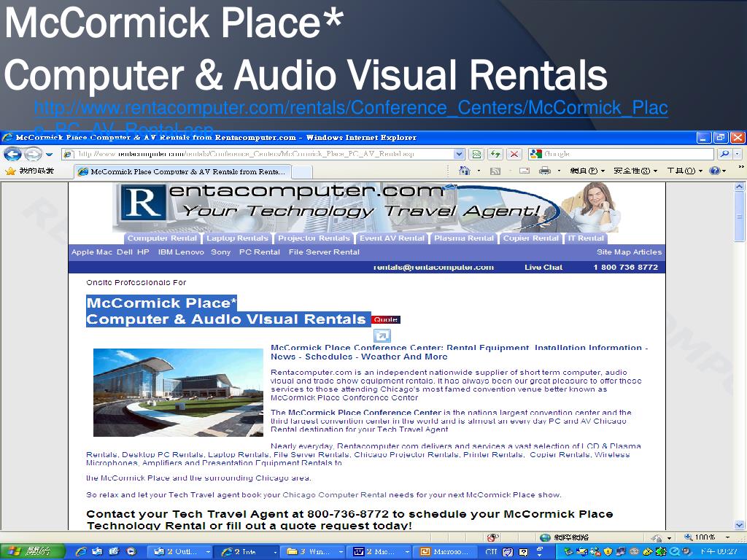747x560 pixels.
Task: Click rentals@rentacomputer.com email link
Action: point(433,267)
